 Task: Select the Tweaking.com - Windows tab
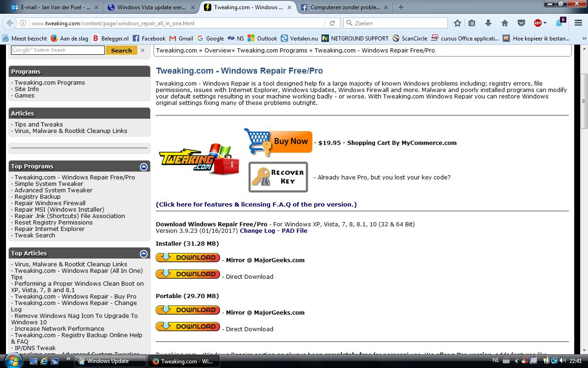point(248,7)
